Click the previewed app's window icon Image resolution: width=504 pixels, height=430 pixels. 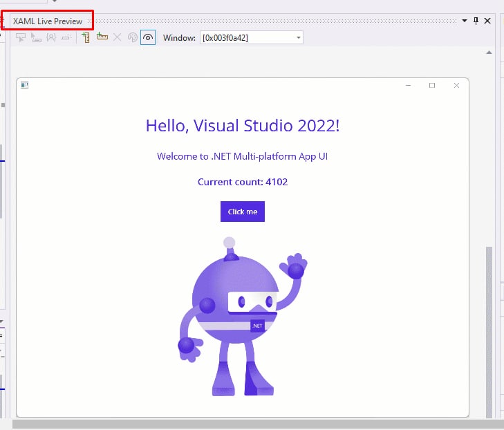coord(25,85)
